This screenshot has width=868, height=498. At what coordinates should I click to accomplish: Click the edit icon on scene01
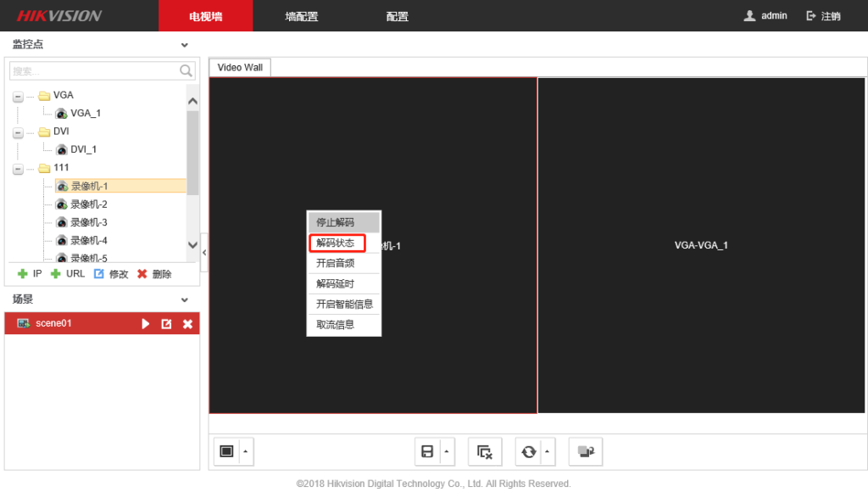[x=167, y=323]
